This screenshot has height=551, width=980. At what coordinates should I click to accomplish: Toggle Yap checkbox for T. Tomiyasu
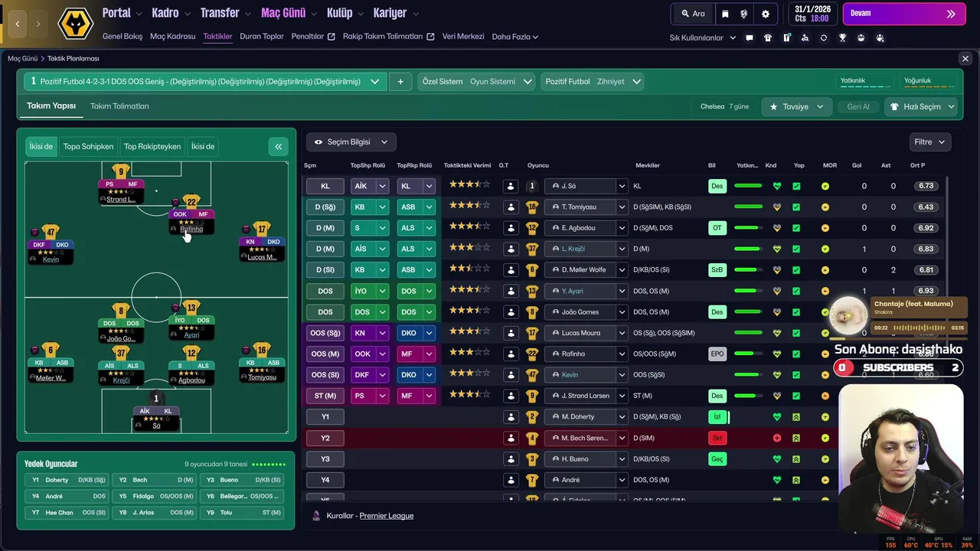(x=796, y=207)
